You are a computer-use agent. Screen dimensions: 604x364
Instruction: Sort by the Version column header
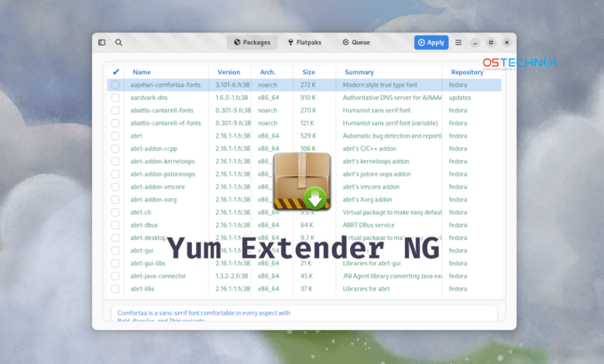click(x=228, y=72)
